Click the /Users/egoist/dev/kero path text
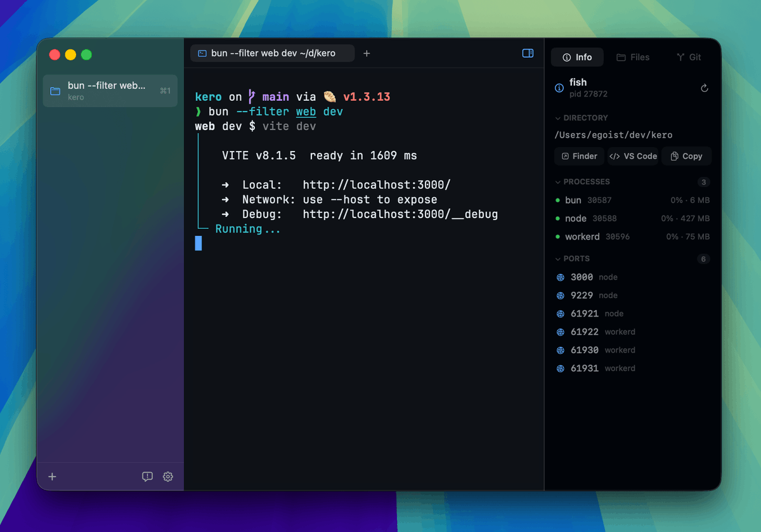The height and width of the screenshot is (532, 761). click(613, 135)
